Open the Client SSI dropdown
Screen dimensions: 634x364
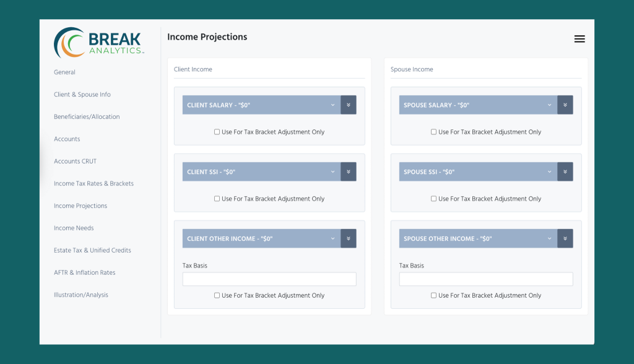[261, 171]
